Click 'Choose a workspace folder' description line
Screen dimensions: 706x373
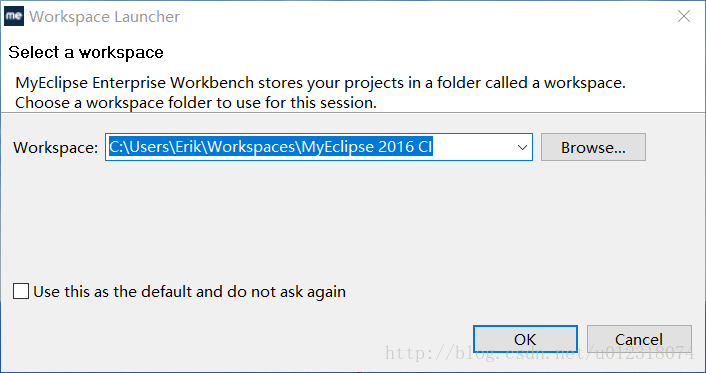tap(196, 103)
